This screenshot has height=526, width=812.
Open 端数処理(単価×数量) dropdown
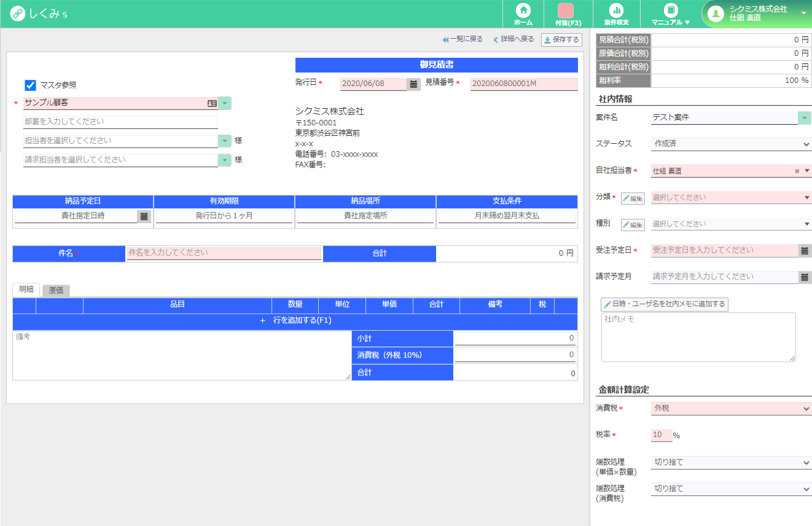coord(731,462)
